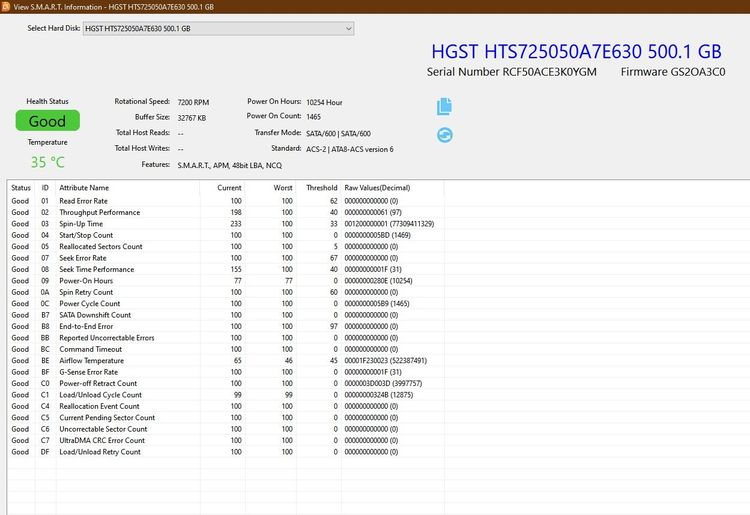The height and width of the screenshot is (515, 750).
Task: Click the Firmware GS2OA3C0 text
Action: 673,72
